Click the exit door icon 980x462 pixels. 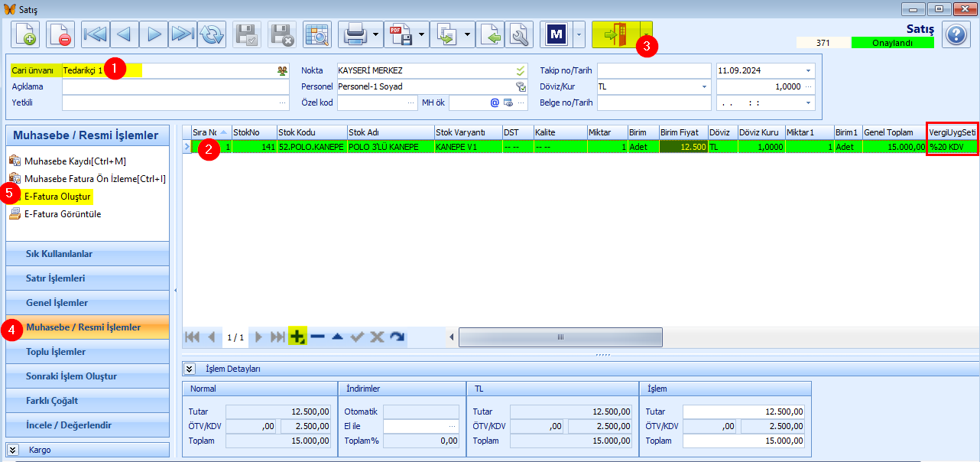click(615, 34)
